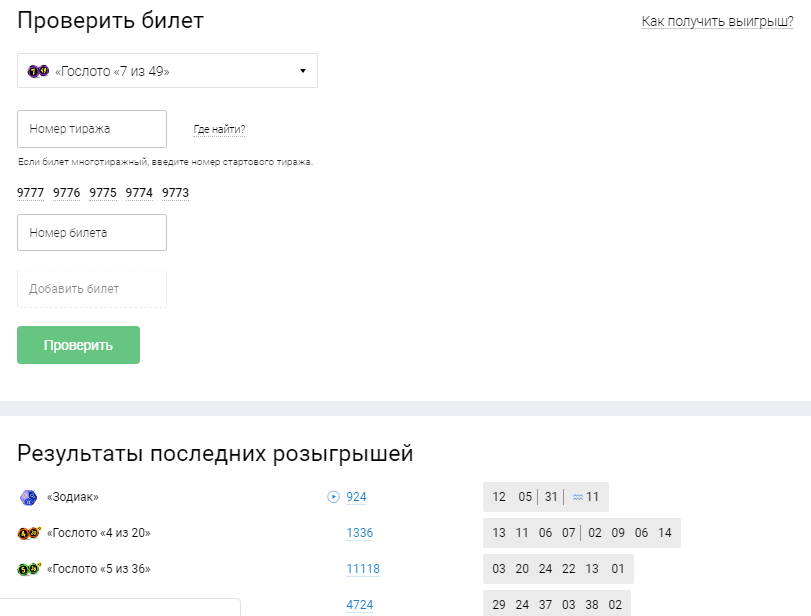Open the Где найти? hint link
Viewport: 811px width, 616px height.
click(219, 129)
